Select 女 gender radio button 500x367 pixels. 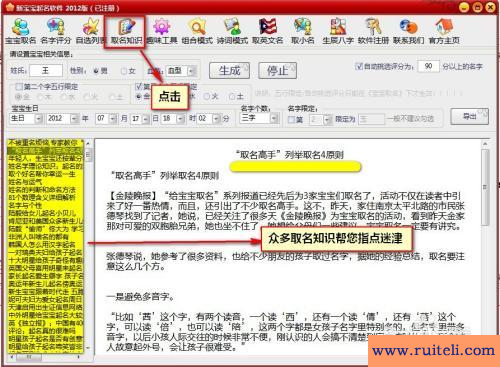coord(124,71)
